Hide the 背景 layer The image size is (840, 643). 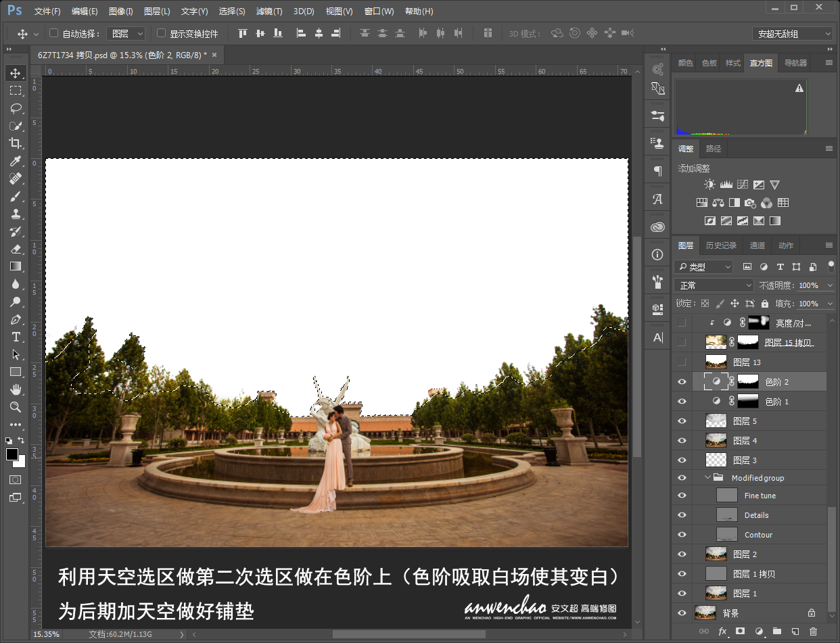(x=682, y=613)
